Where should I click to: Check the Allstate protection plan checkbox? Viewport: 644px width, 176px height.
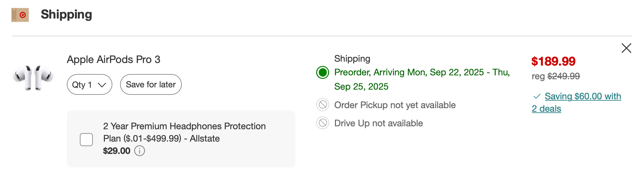[x=86, y=140]
